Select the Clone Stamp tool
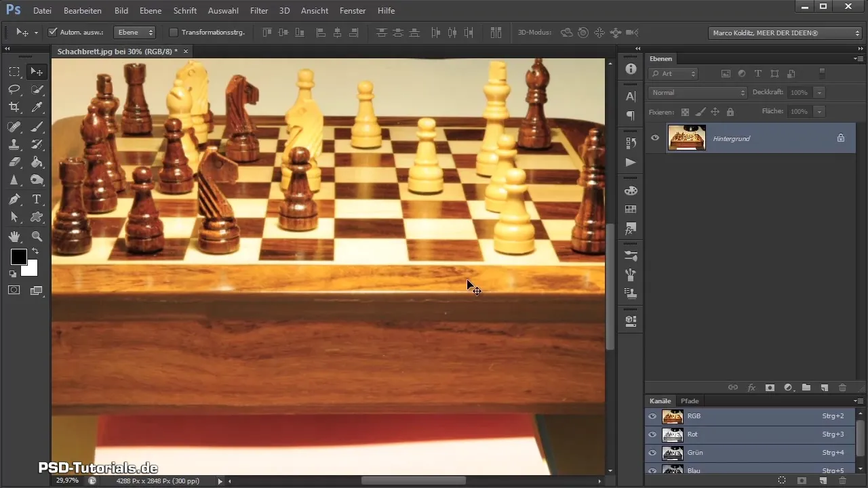The height and width of the screenshot is (488, 868). (14, 144)
